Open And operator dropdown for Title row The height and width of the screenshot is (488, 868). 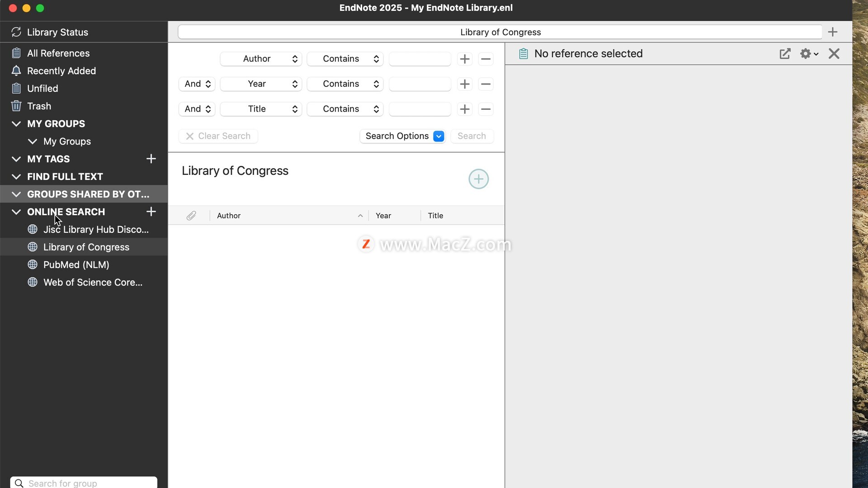pos(197,109)
